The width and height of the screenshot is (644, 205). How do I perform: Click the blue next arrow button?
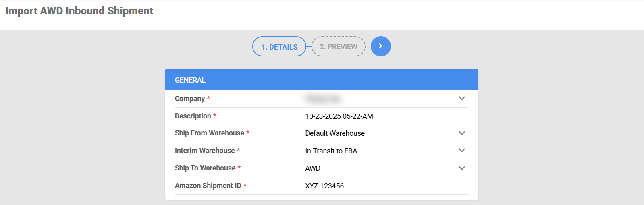380,46
